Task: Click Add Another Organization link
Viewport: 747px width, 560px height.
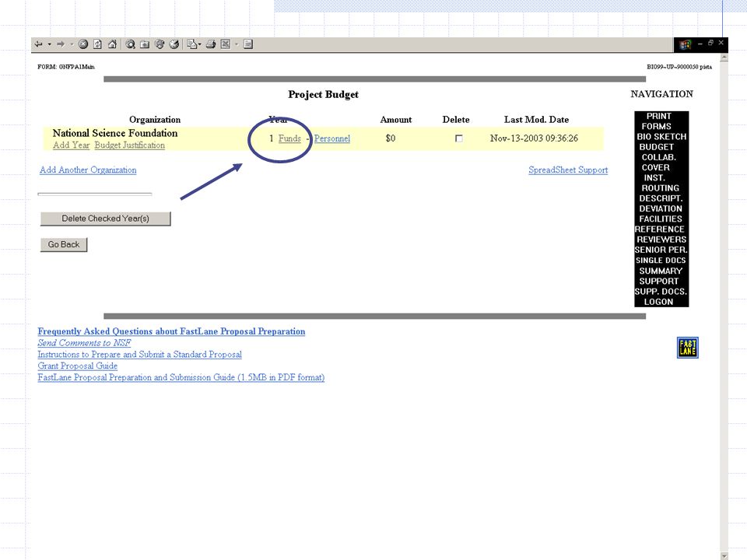Action: coord(88,170)
